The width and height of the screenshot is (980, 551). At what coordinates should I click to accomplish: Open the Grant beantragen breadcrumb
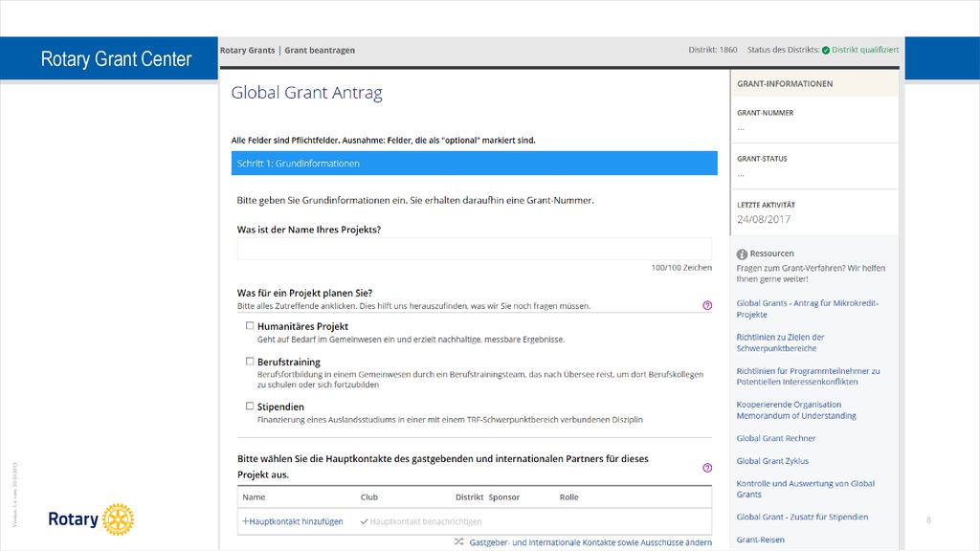pos(320,51)
